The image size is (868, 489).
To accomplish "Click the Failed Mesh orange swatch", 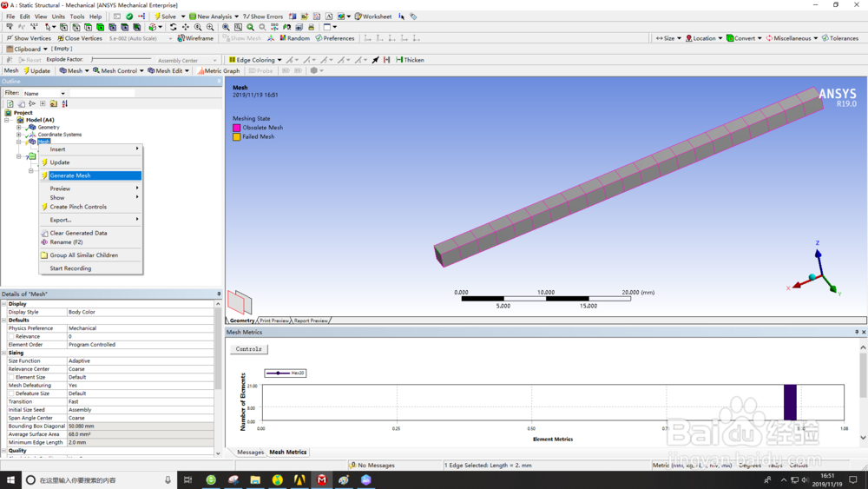I will [x=236, y=136].
